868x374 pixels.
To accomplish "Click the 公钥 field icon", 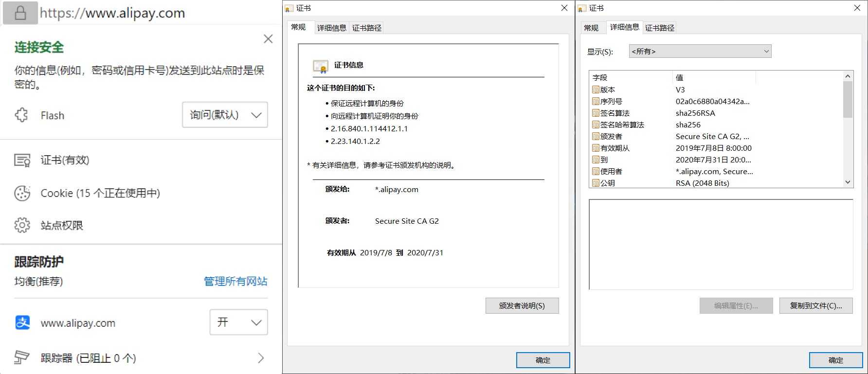I will click(596, 183).
